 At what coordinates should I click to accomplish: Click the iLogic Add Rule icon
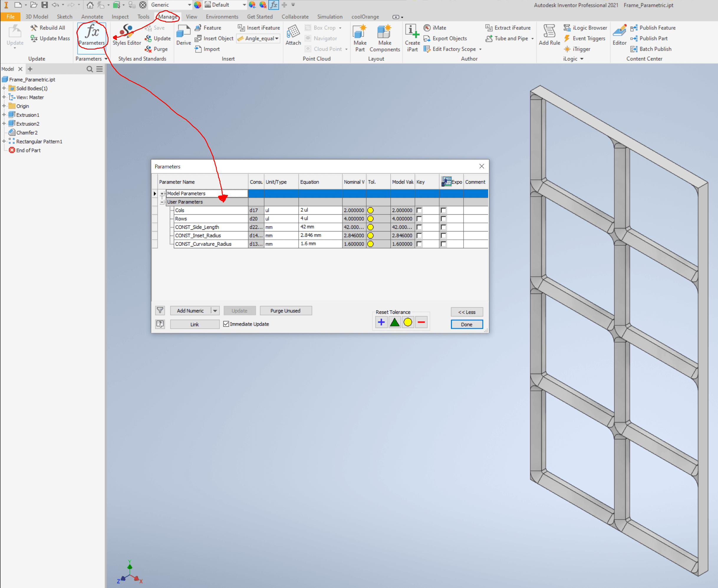(x=549, y=35)
